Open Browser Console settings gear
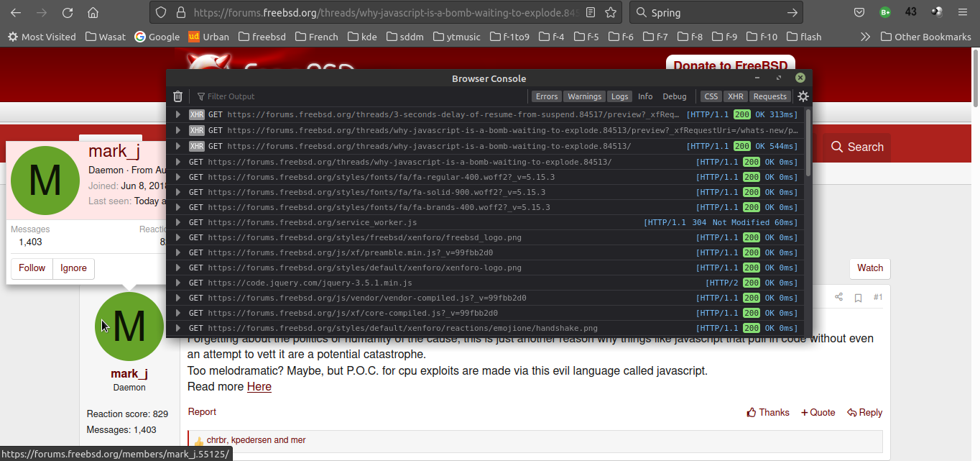 coord(803,96)
